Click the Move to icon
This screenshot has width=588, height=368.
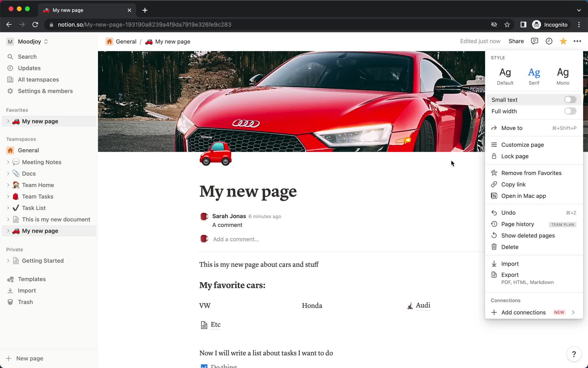(495, 128)
